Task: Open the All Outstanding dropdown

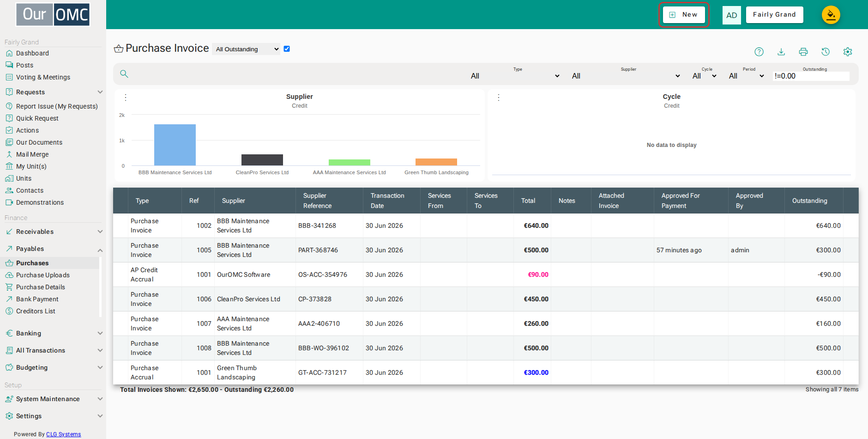Action: tap(247, 49)
